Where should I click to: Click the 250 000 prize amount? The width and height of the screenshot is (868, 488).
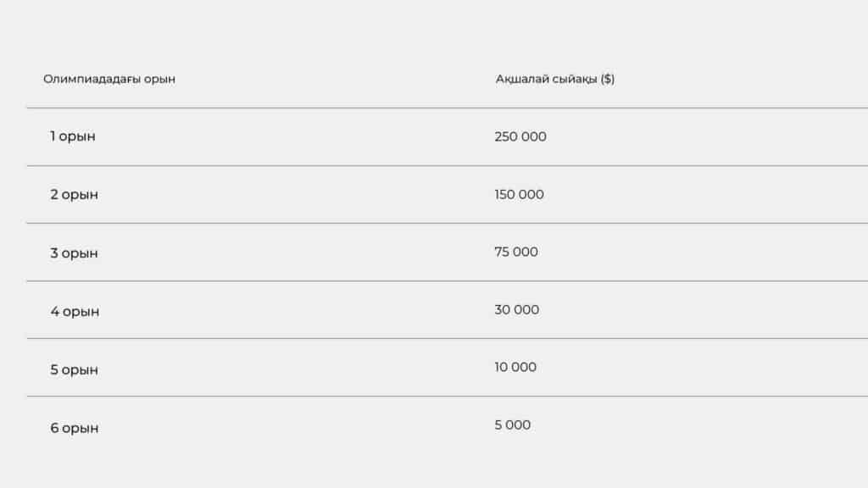pos(520,136)
